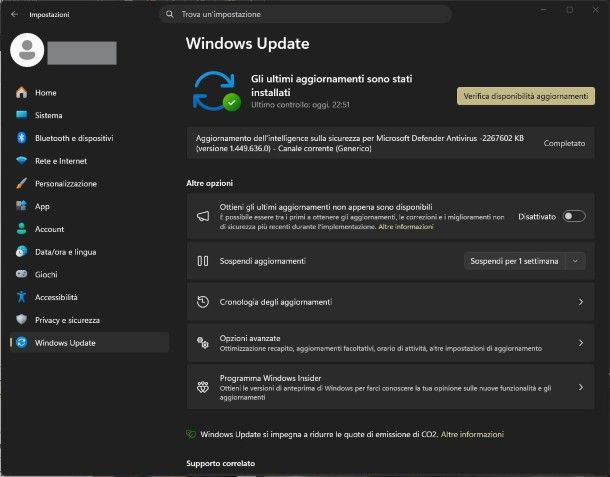Open 'Altre informazioni' link under latest updates
Screen dimensions: 610x477
[x=405, y=226]
